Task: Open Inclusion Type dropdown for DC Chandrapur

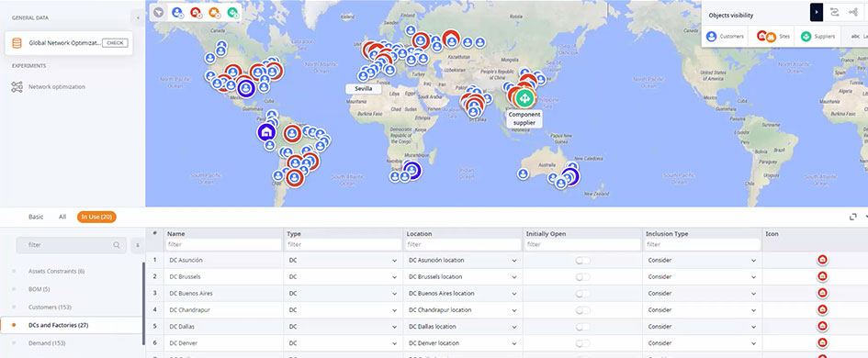Action: pos(702,310)
